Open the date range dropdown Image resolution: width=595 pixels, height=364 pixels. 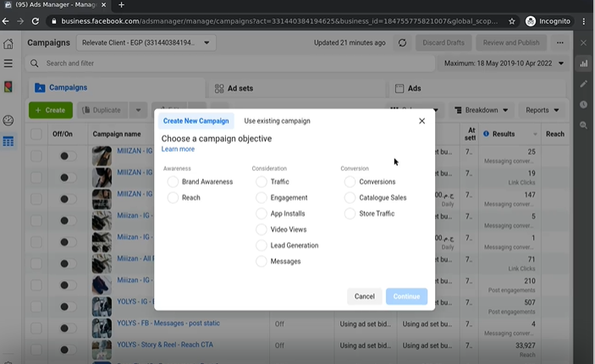click(504, 63)
